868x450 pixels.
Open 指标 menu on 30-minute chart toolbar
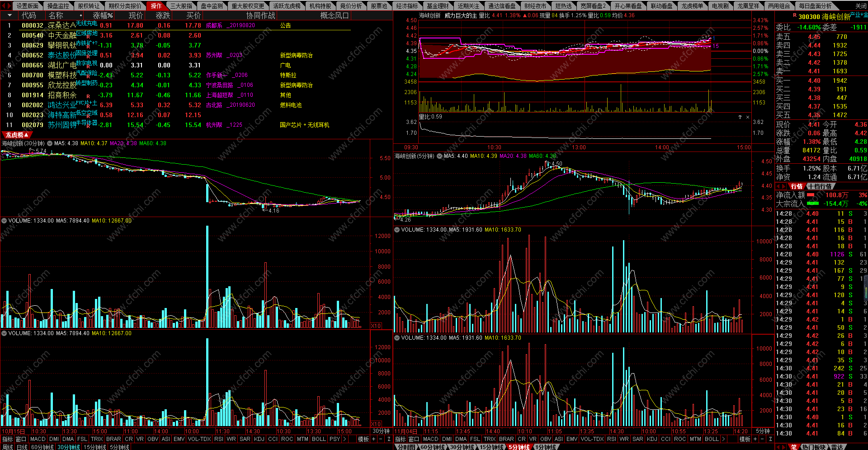click(7, 439)
